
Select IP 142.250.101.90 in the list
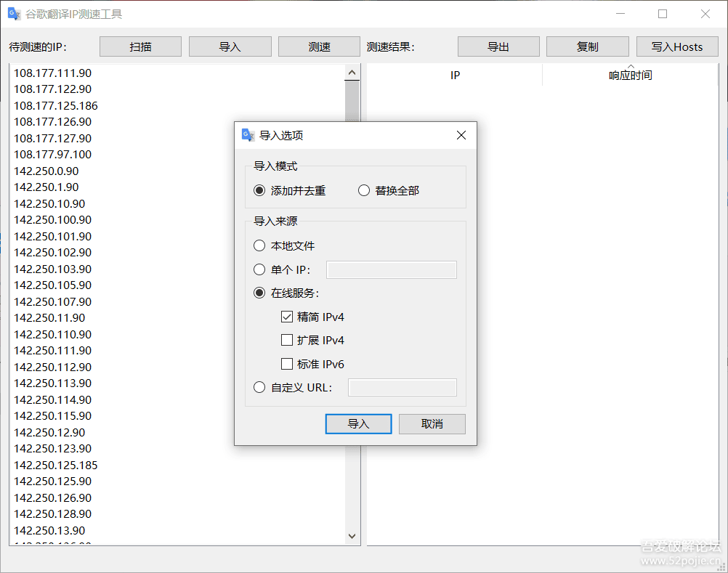pos(52,237)
